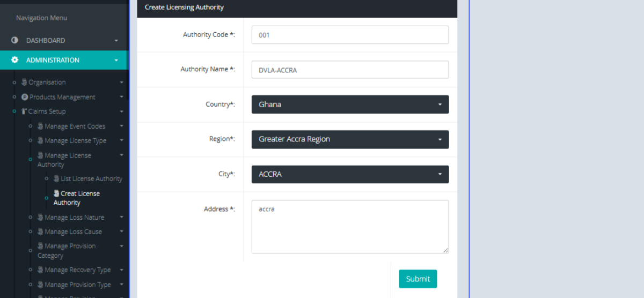Submit the licensing authority form
Viewport: 644px width, 298px height.
418,279
